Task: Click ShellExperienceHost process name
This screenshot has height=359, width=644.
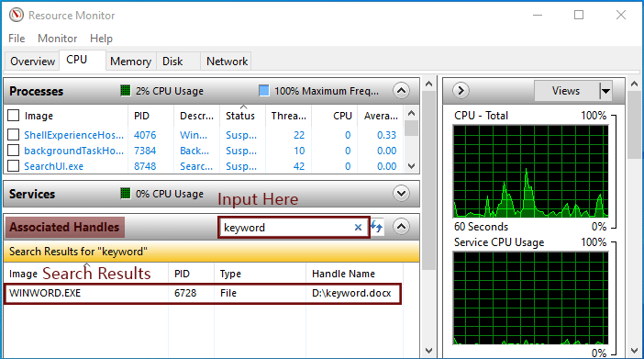Action: pyautogui.click(x=74, y=135)
